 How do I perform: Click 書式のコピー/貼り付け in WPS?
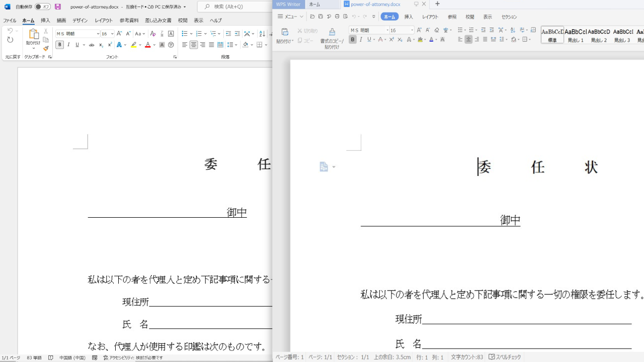click(x=332, y=39)
